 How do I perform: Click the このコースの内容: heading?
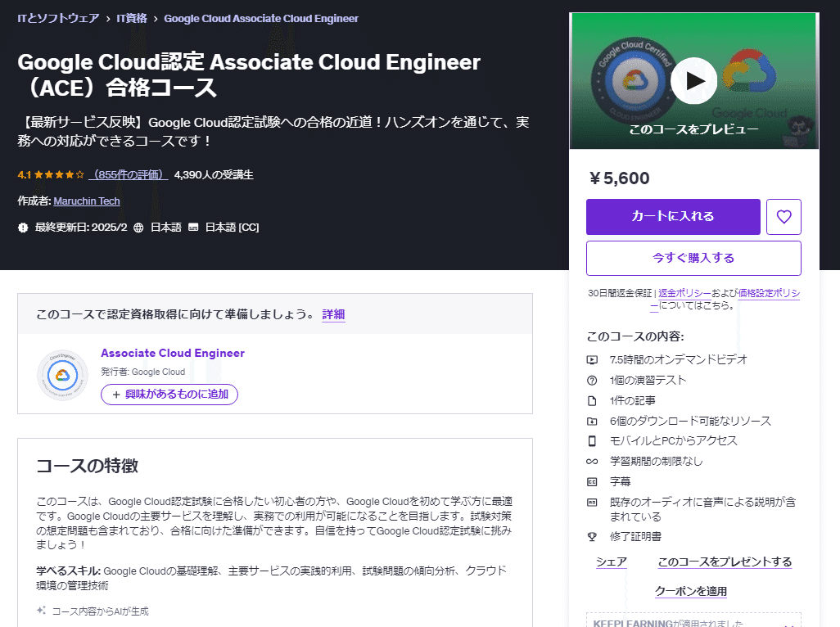coord(635,336)
